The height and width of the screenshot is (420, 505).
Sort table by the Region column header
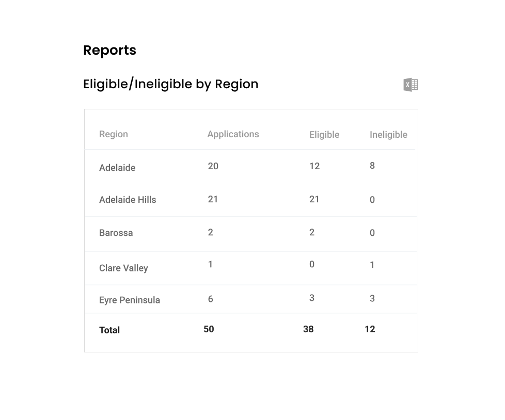coord(113,134)
